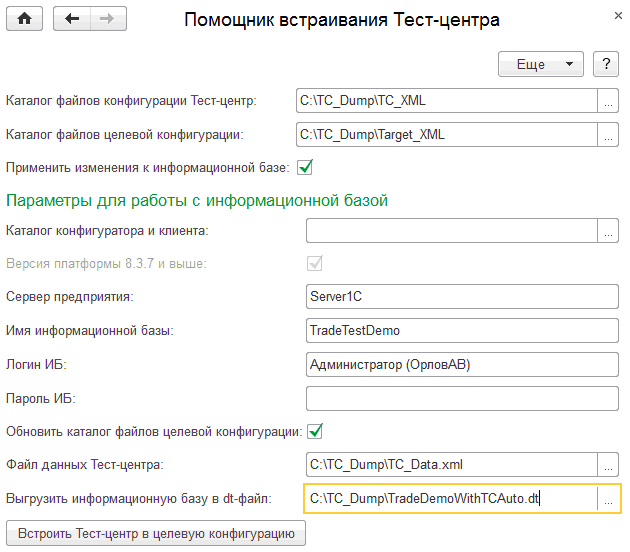The width and height of the screenshot is (630, 552).
Task: Click the Каталог файлов конфигурации Тест-центр label
Action: click(x=131, y=100)
